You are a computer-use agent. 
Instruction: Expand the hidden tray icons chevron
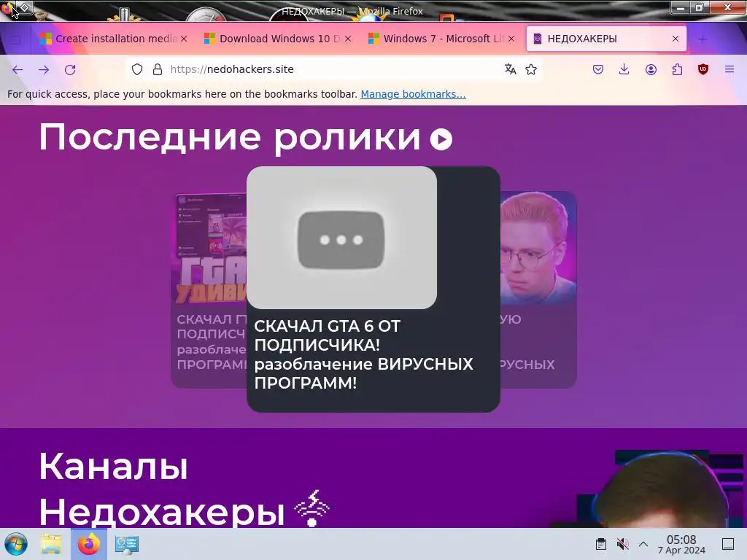click(x=643, y=544)
